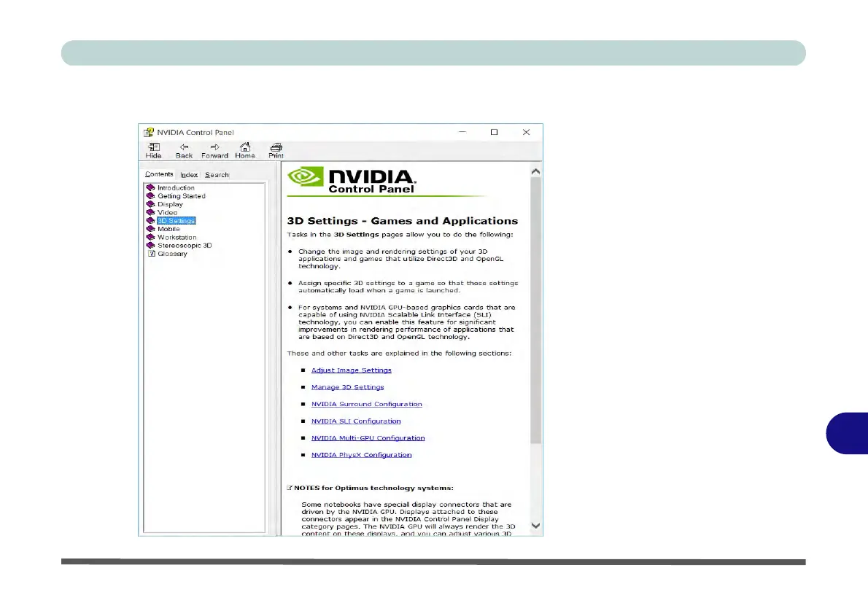Click the Getting Started book icon
868x611 pixels.
150,196
